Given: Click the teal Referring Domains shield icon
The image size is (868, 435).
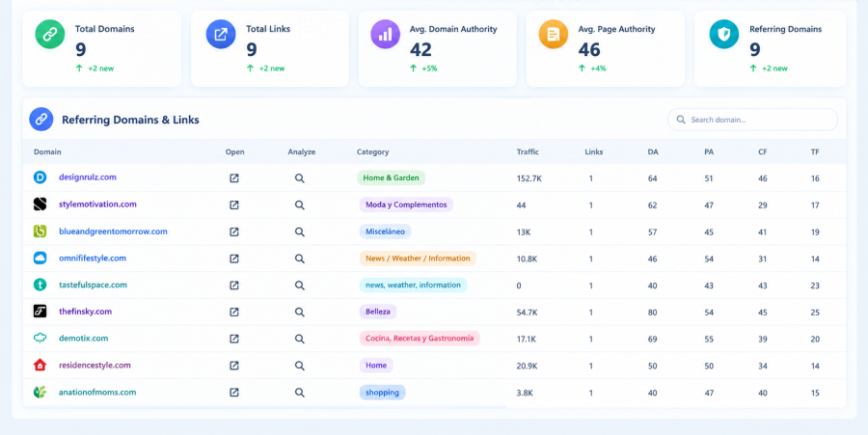Looking at the screenshot, I should pyautogui.click(x=724, y=35).
